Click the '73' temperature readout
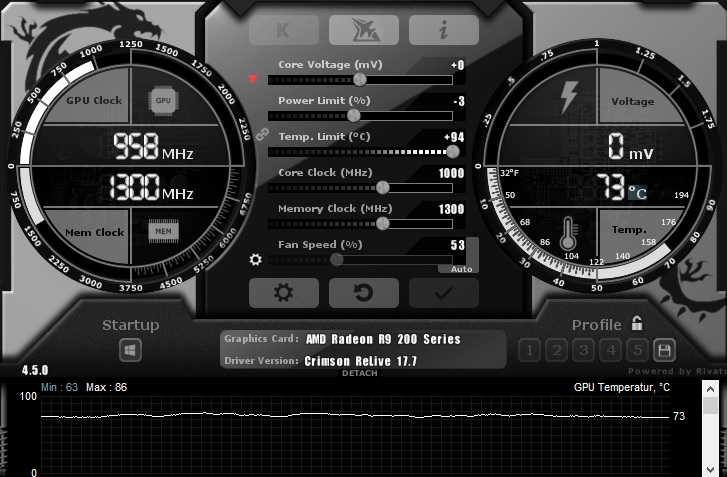This screenshot has height=477, width=727. tap(611, 187)
